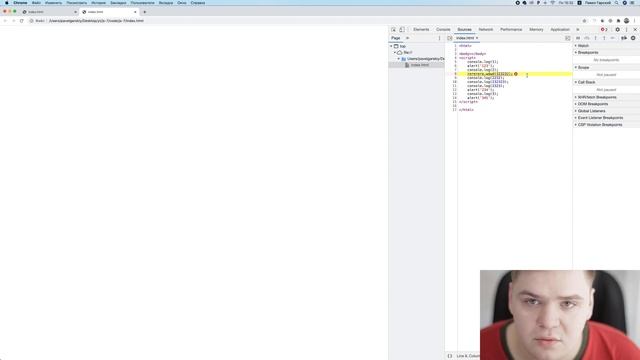Toggle the navigator sidebar icon

click(450, 38)
